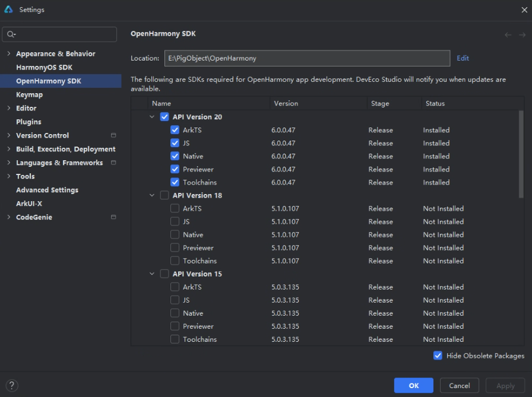Open HarmonyOS SDK settings page
This screenshot has width=532, height=397.
tap(44, 68)
